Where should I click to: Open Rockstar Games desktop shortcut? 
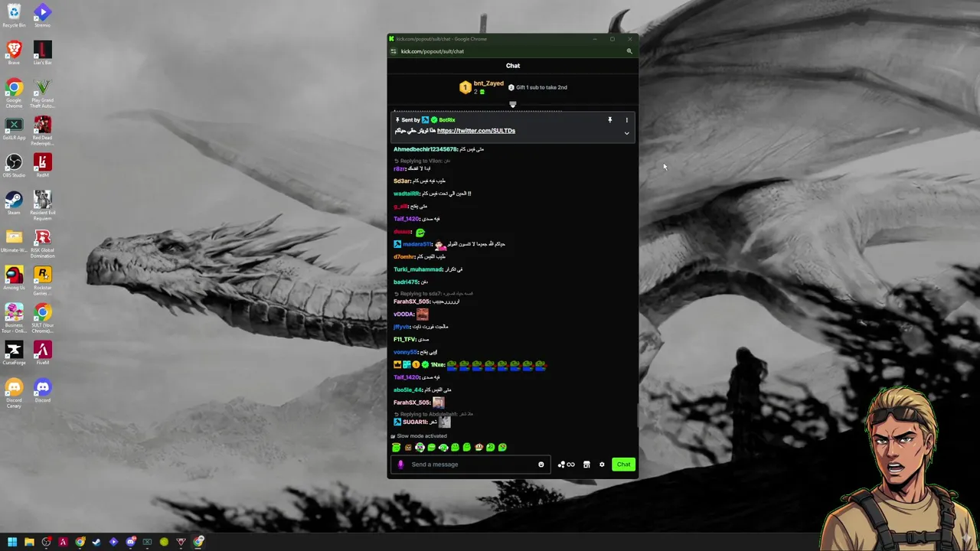tap(42, 281)
